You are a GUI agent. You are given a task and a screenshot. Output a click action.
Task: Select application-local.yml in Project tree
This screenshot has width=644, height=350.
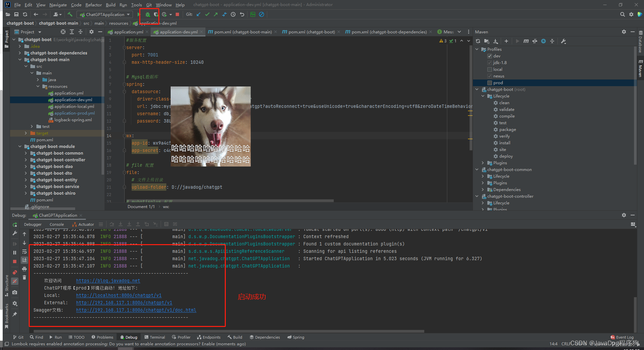tap(74, 107)
